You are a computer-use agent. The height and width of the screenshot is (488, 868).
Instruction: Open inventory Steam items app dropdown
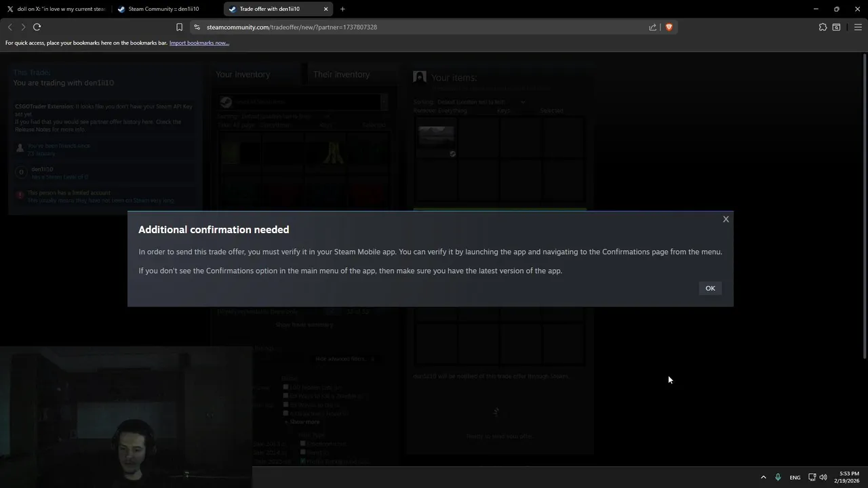click(303, 102)
